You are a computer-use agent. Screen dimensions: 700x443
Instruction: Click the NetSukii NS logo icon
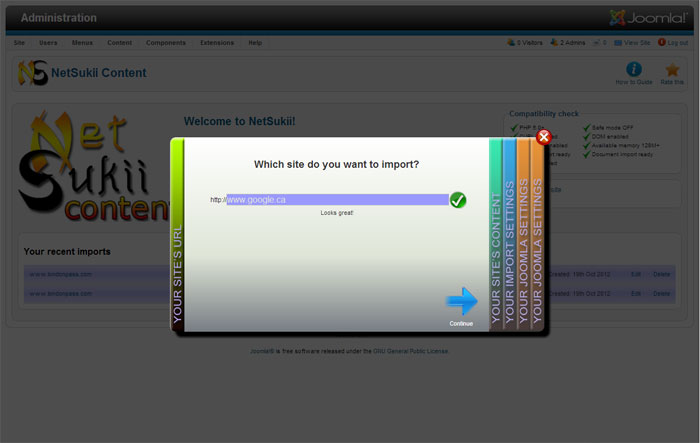[x=33, y=72]
